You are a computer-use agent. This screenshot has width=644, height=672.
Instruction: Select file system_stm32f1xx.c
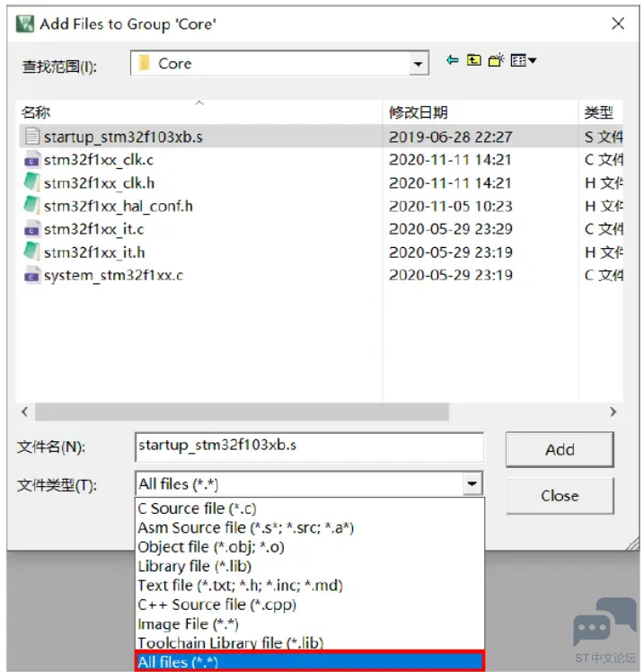click(x=113, y=276)
